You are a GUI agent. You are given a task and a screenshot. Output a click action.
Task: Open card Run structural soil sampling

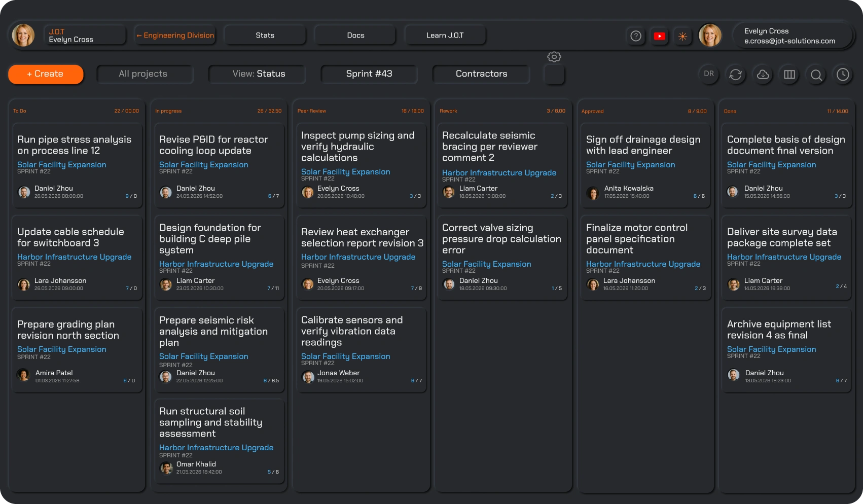pos(219,442)
